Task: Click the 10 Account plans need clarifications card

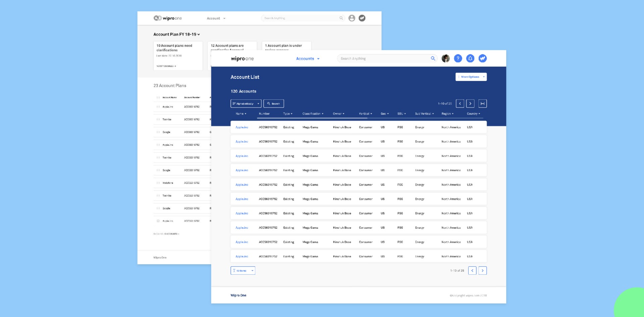Action: [178, 56]
